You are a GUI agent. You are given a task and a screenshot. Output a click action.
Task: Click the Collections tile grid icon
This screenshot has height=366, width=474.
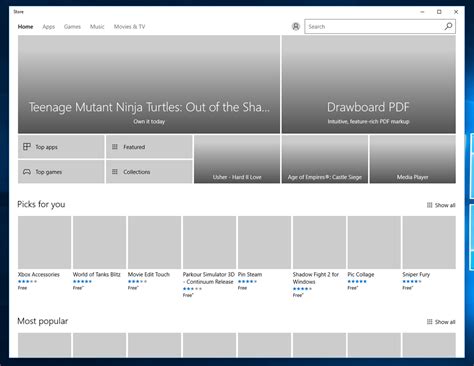(115, 172)
